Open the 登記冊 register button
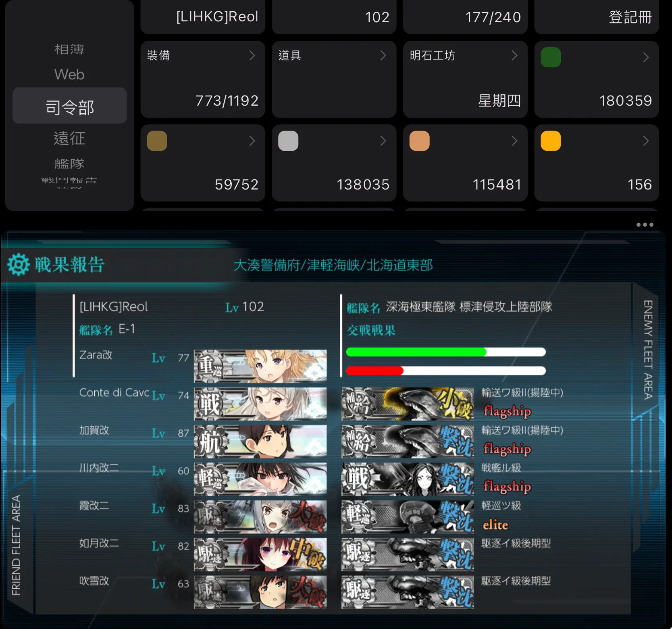672x629 pixels. [x=597, y=17]
